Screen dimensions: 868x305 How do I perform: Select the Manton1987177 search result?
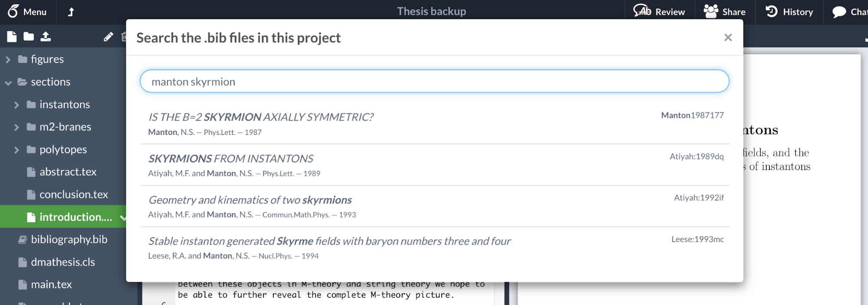434,124
